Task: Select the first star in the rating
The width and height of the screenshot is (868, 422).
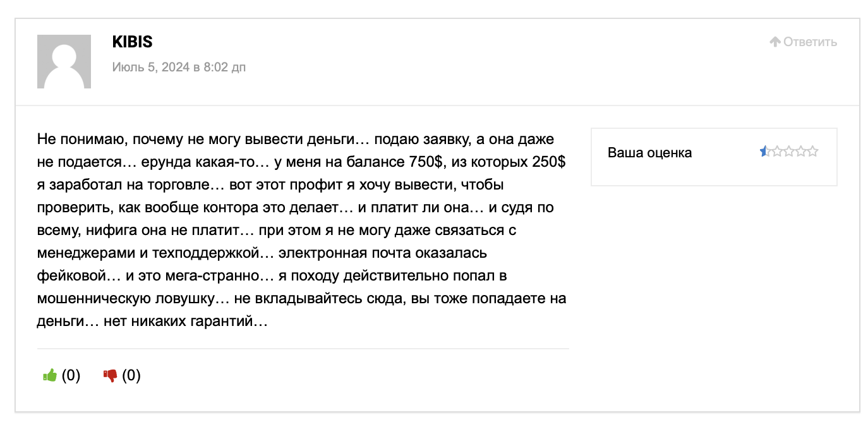Action: (765, 152)
